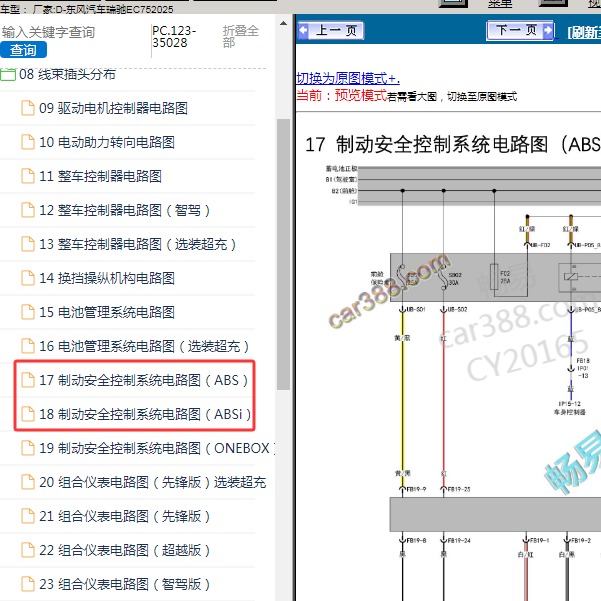Click the 菜单 menu label in the title area

(500, 3)
